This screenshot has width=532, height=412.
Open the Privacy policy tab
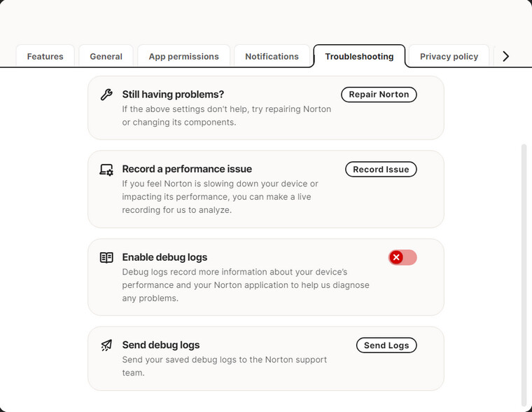click(449, 57)
